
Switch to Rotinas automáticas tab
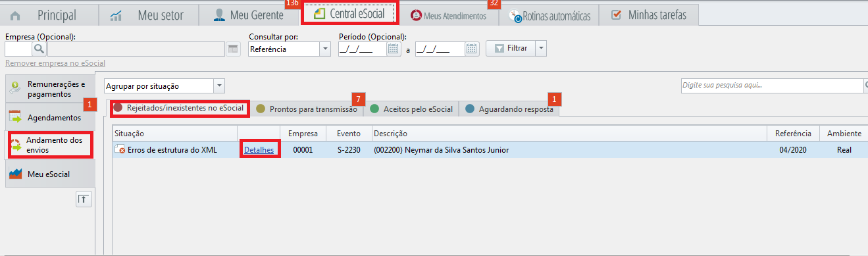click(x=549, y=15)
